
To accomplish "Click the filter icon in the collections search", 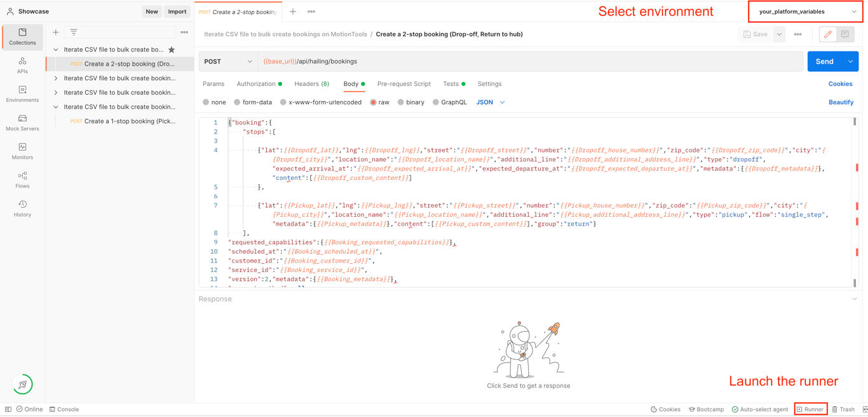I will [x=74, y=32].
